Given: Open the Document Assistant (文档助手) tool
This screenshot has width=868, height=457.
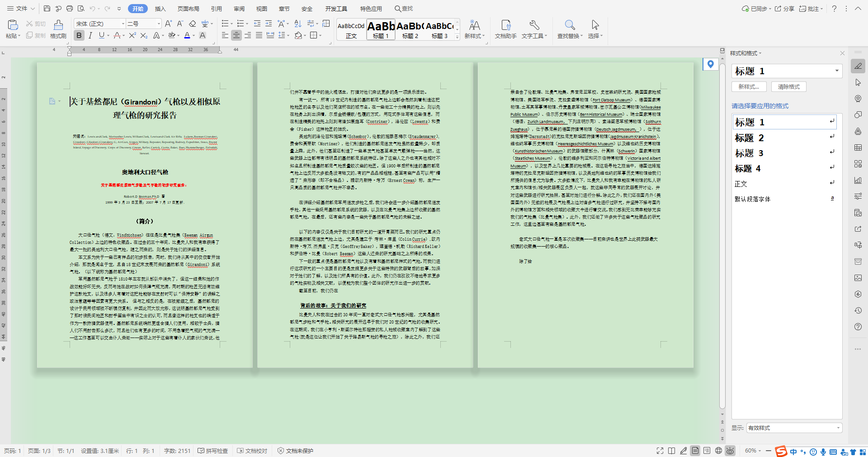Looking at the screenshot, I should point(505,29).
